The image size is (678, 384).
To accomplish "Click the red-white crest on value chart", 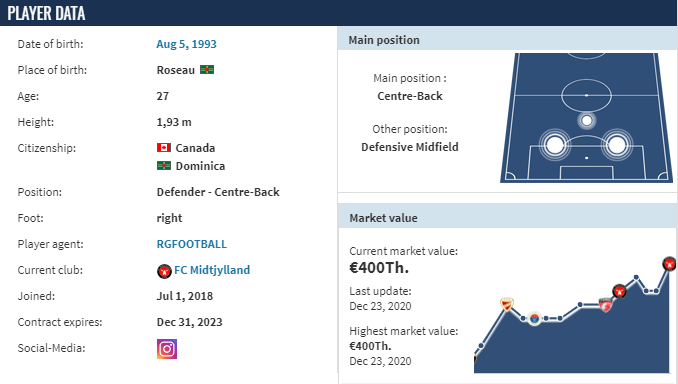I will tap(605, 305).
